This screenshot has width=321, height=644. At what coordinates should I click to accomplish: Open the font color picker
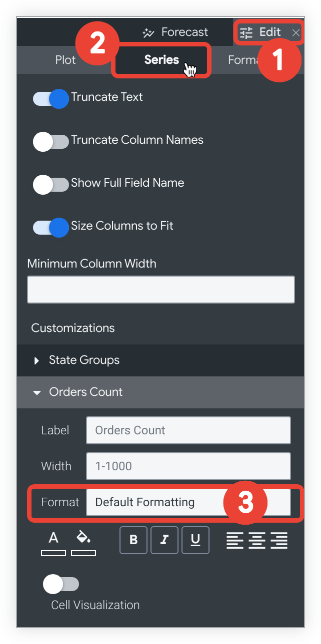(x=53, y=542)
